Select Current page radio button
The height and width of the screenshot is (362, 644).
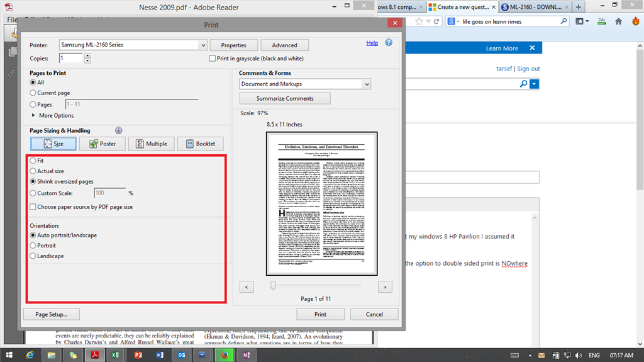pyautogui.click(x=33, y=93)
